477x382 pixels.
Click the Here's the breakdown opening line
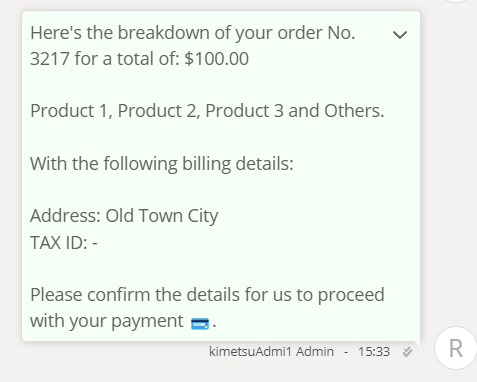pos(193,33)
